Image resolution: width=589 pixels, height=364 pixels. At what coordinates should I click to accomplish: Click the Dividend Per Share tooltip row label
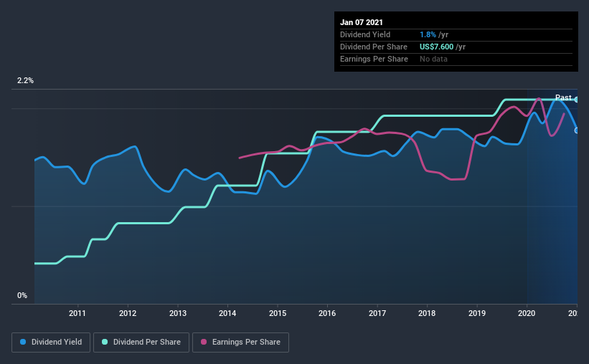(373, 47)
